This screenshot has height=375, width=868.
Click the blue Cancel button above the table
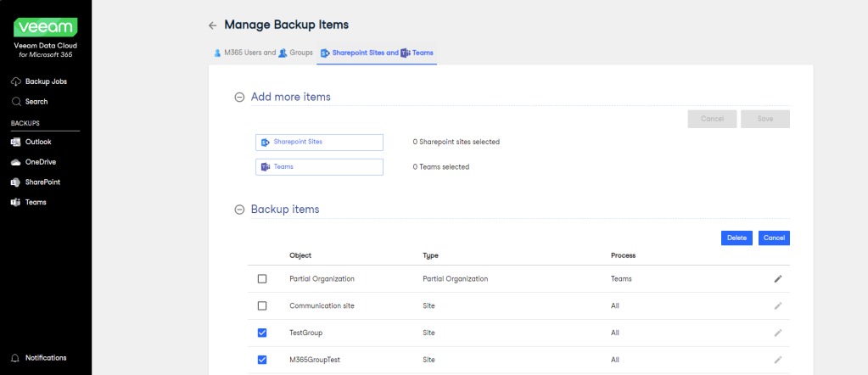coord(774,238)
